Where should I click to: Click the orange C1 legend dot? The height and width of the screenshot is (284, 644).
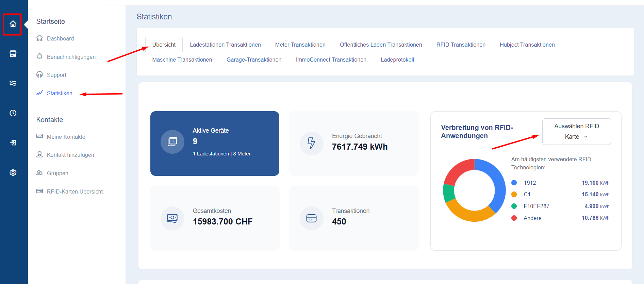(514, 194)
